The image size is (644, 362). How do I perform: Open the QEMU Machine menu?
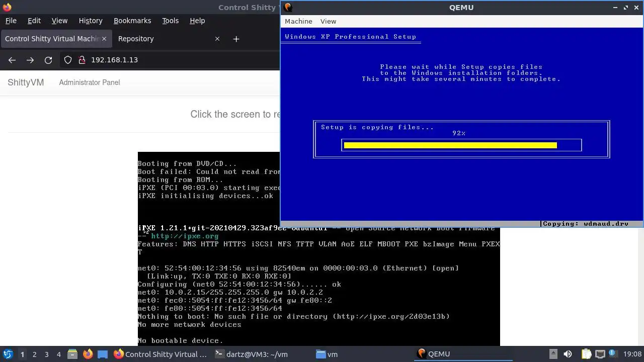pyautogui.click(x=298, y=21)
